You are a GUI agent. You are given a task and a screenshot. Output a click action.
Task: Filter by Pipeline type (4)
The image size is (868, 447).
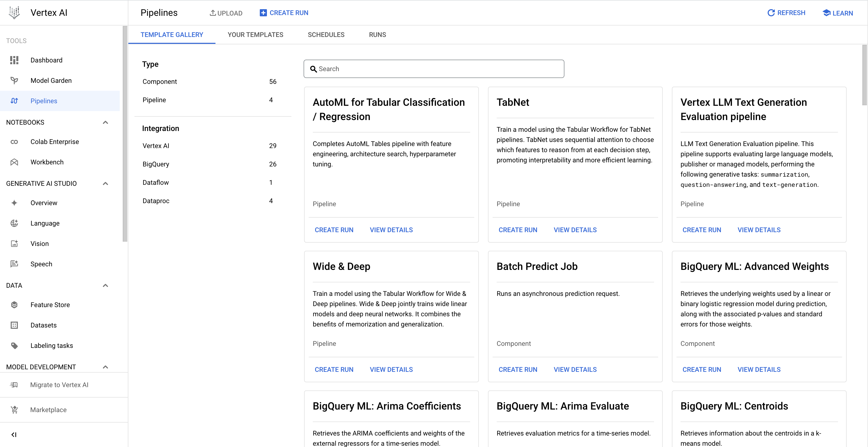point(154,100)
